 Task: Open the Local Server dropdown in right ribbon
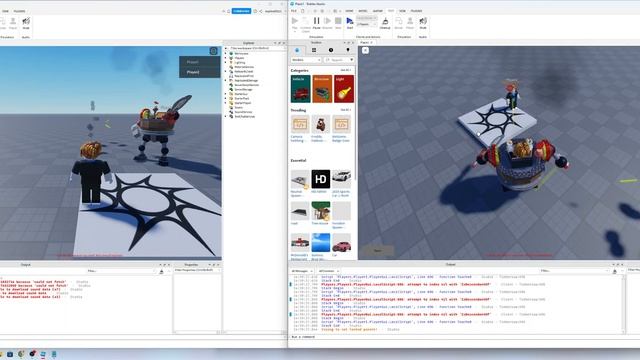[x=366, y=18]
